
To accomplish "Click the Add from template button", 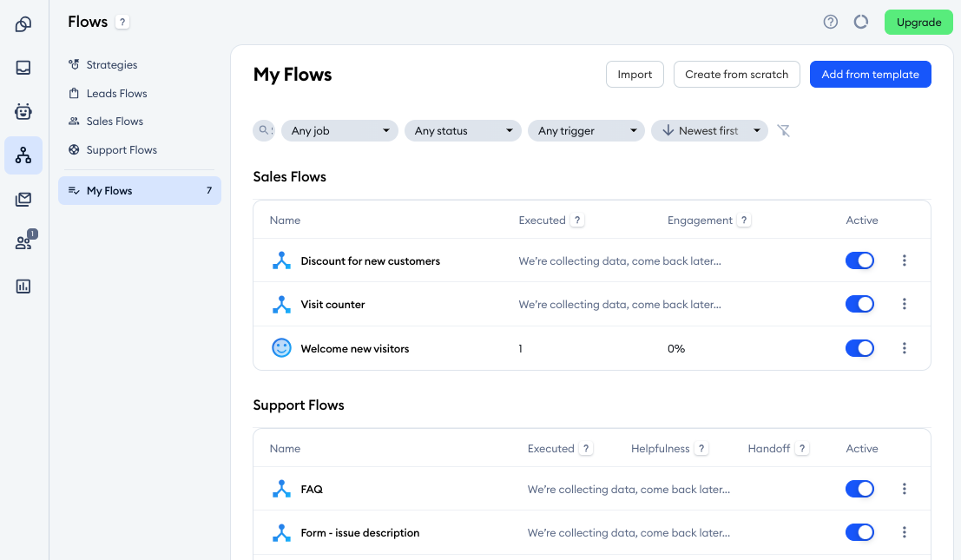I will tap(870, 74).
